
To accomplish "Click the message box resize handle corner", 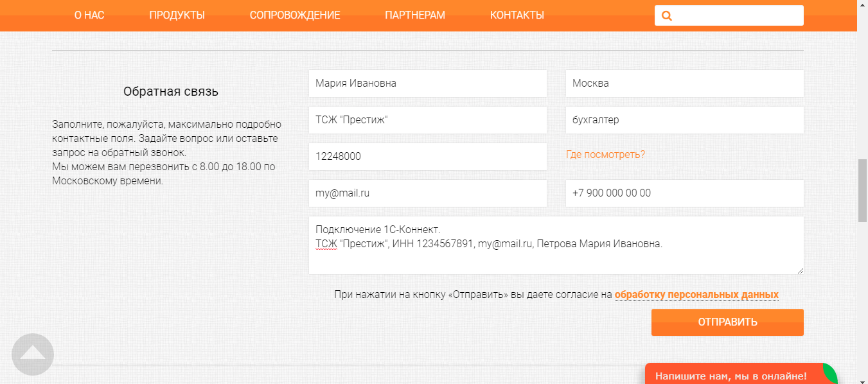I will coord(800,270).
